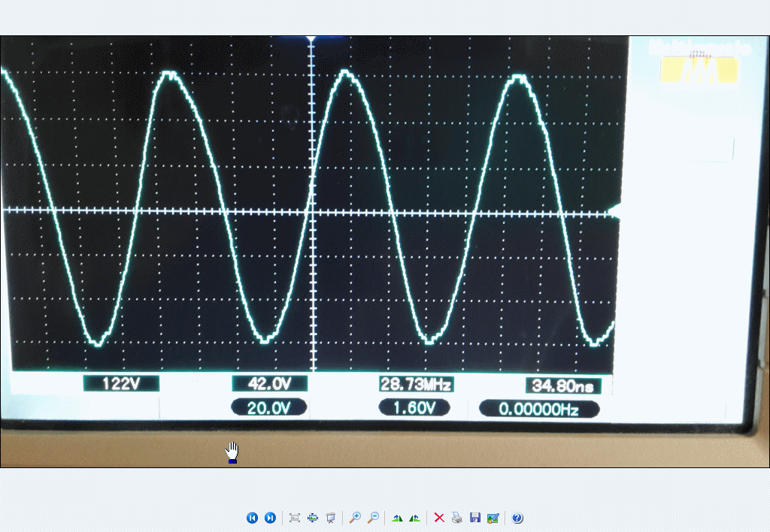770x532 pixels.
Task: Click the 28.73MHz frequency readout
Action: coord(416,385)
